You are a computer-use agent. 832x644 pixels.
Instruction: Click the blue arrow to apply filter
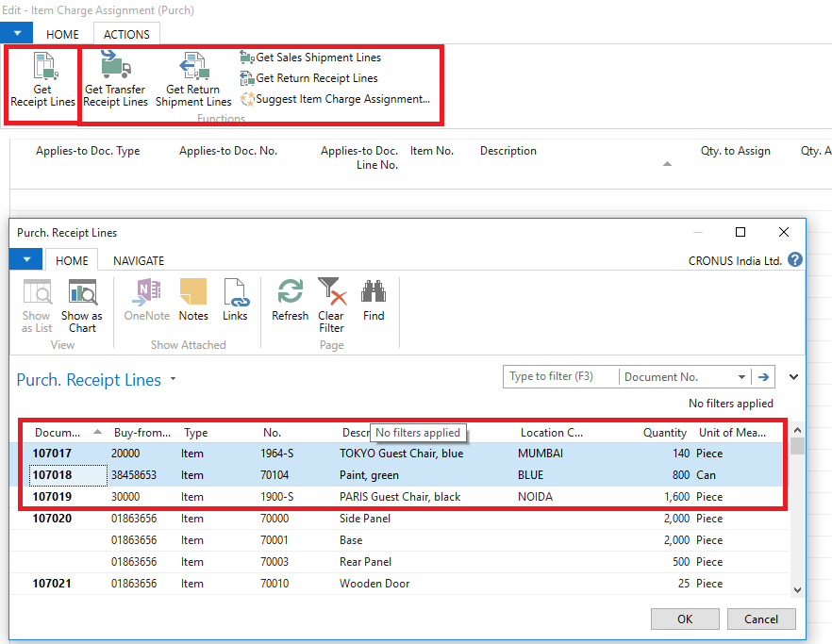763,376
